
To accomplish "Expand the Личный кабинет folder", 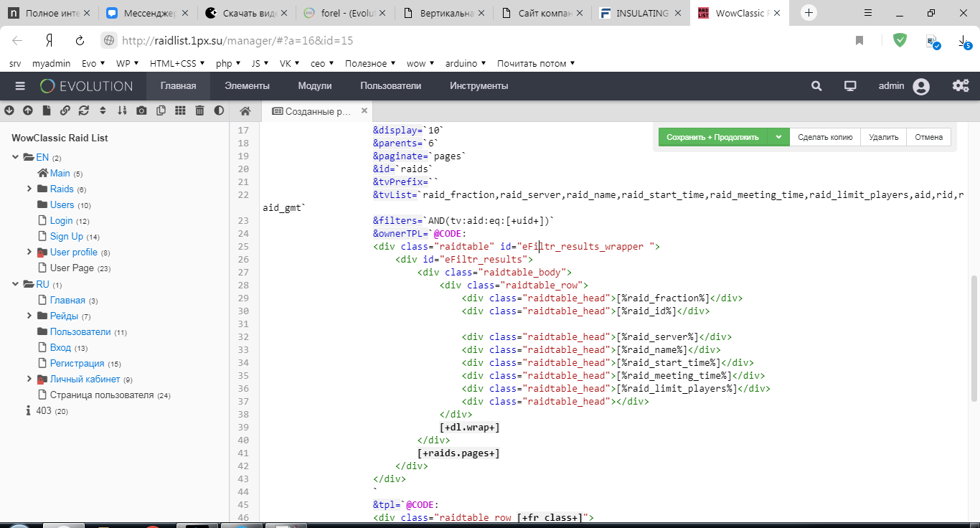I will 29,379.
